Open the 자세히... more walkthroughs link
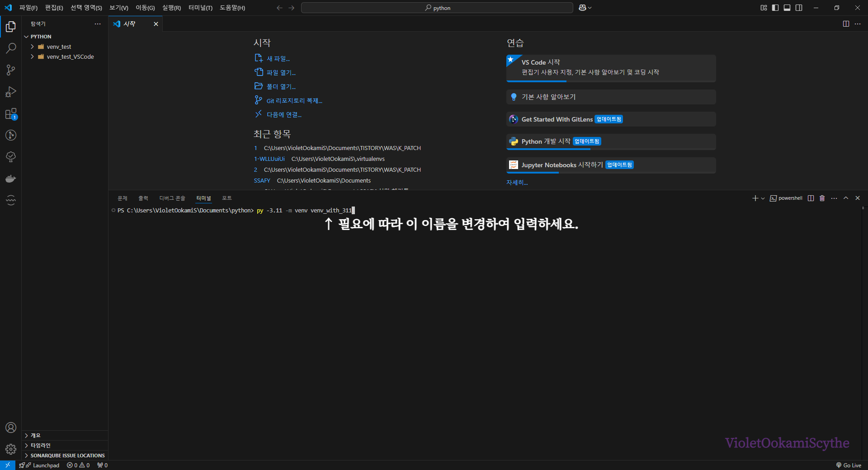Image resolution: width=868 pixels, height=470 pixels. click(x=517, y=182)
